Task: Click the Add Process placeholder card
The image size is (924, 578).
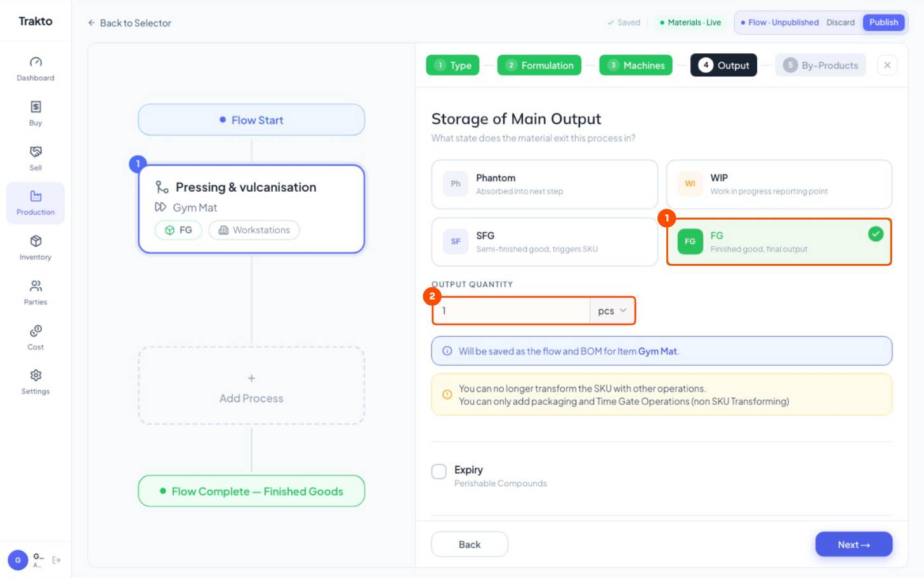Action: tap(251, 386)
